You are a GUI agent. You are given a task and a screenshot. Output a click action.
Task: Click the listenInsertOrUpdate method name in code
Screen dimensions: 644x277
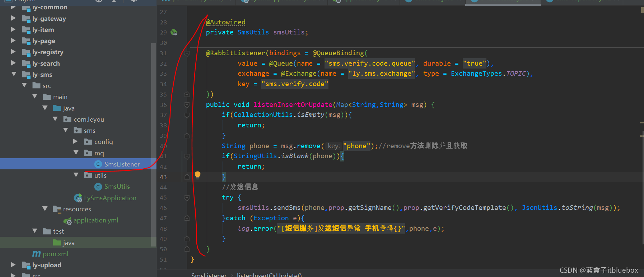pos(293,105)
